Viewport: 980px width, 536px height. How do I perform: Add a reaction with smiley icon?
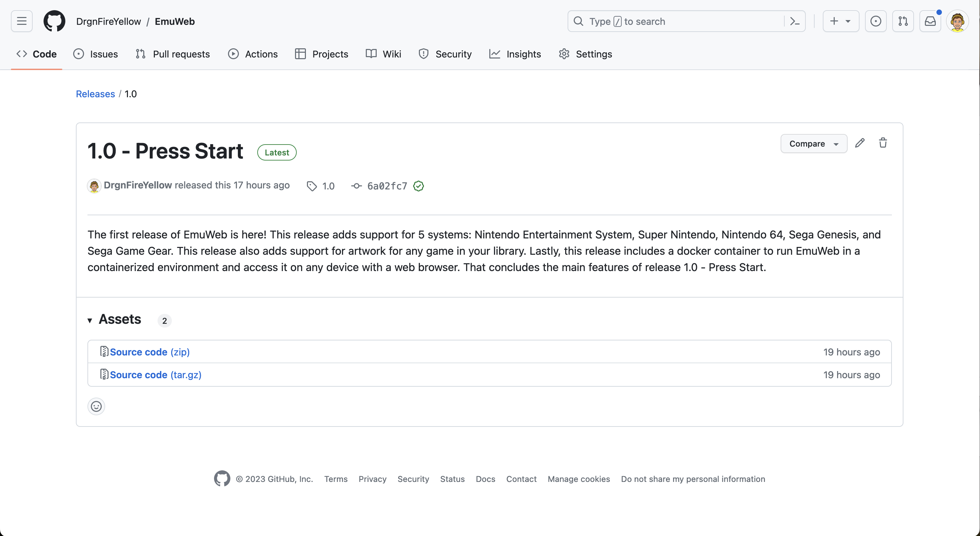[x=96, y=406]
